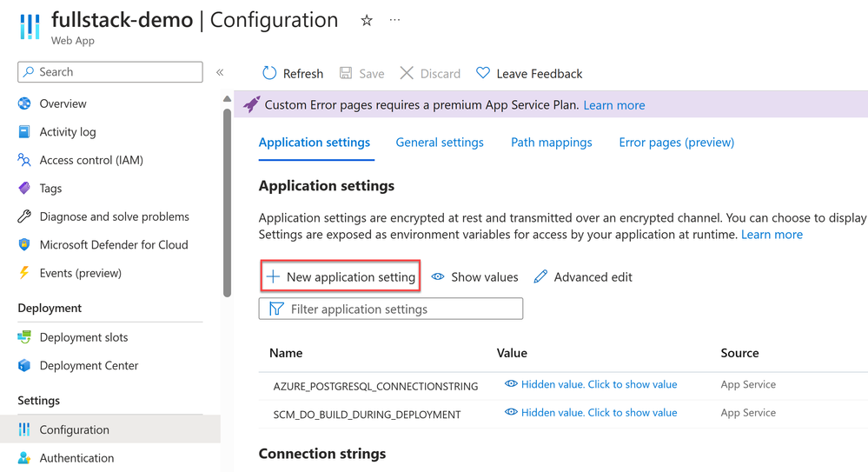Switch to the Application settings tab
The height and width of the screenshot is (472, 868).
[315, 143]
